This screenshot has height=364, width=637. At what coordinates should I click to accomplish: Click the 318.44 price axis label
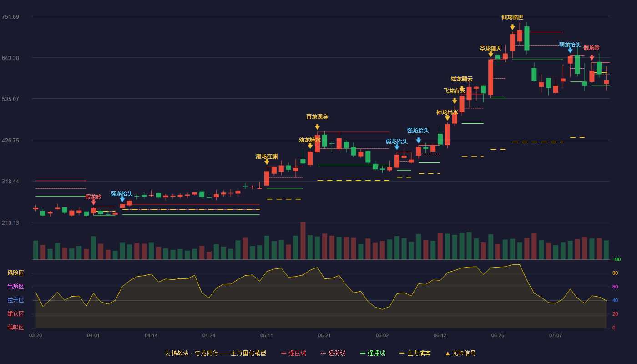pos(10,182)
